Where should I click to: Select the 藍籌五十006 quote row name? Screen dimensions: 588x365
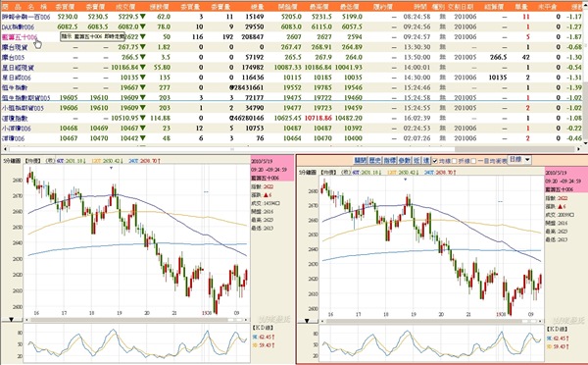pos(20,37)
